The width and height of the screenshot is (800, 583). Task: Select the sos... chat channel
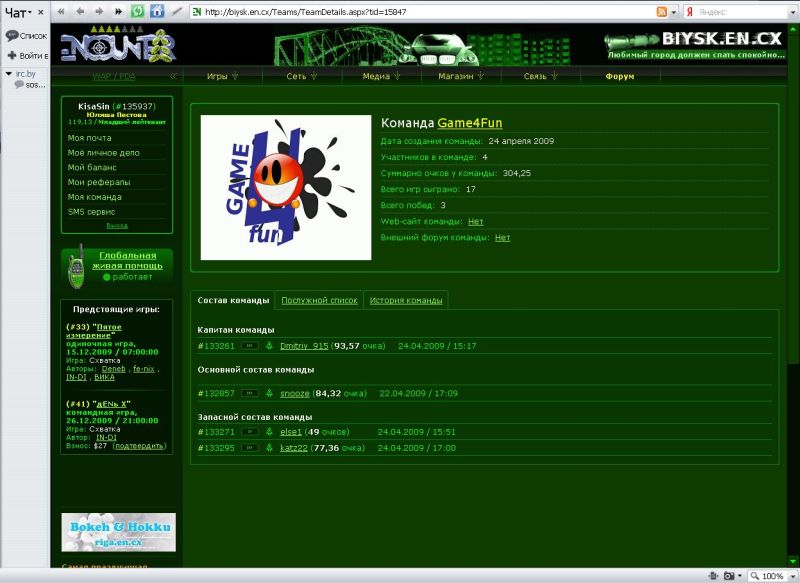31,85
